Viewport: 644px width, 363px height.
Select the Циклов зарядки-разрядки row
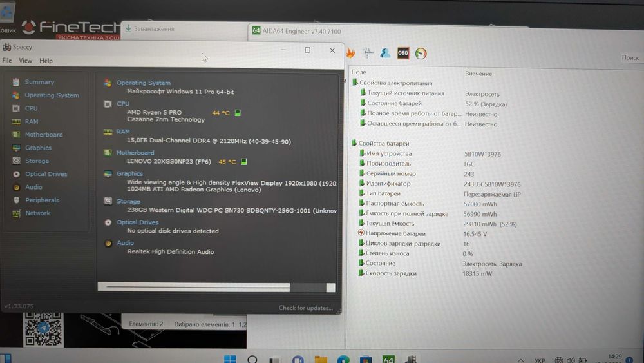pos(414,244)
